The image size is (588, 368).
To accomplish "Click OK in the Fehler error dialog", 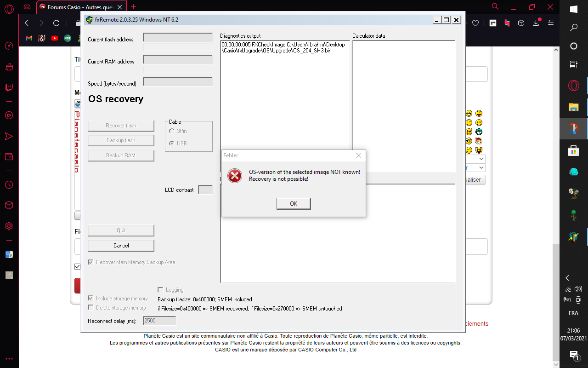I will point(294,204).
